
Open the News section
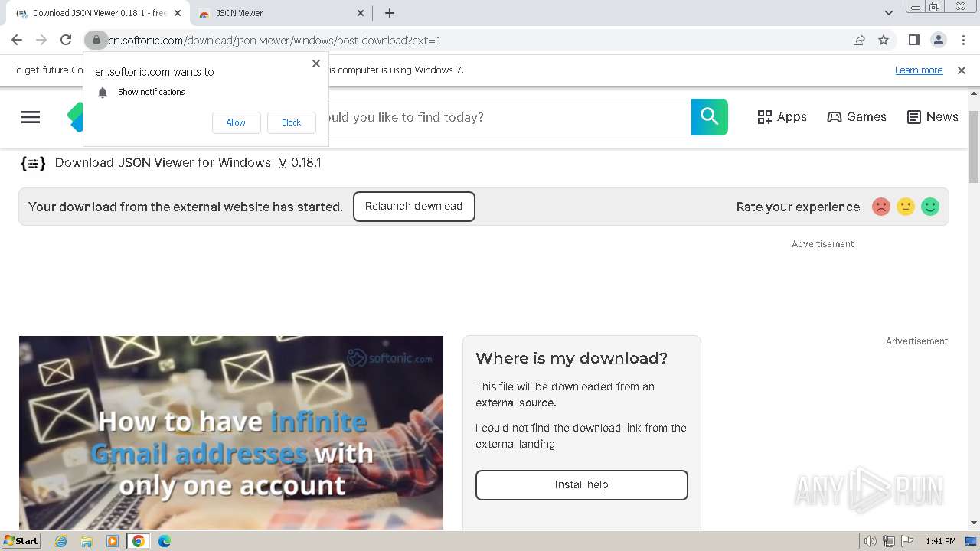933,117
